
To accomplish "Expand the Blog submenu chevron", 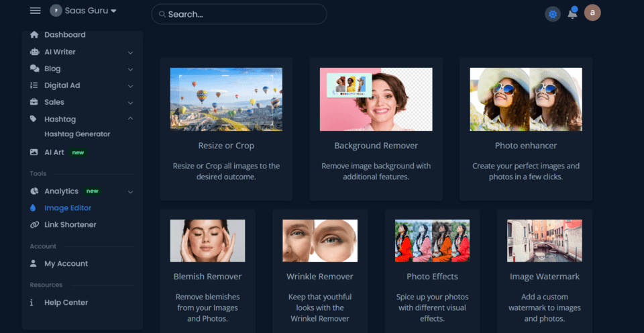I will pos(130,69).
